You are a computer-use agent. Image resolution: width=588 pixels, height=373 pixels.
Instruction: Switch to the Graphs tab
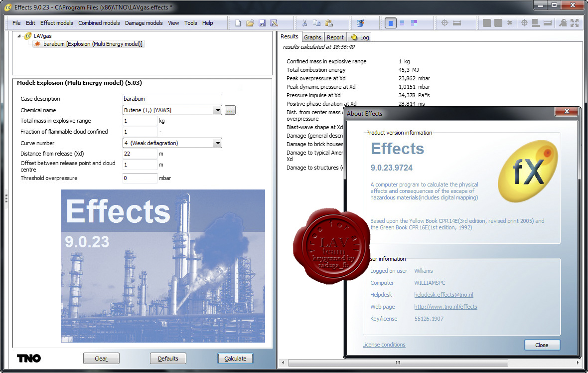pos(312,37)
